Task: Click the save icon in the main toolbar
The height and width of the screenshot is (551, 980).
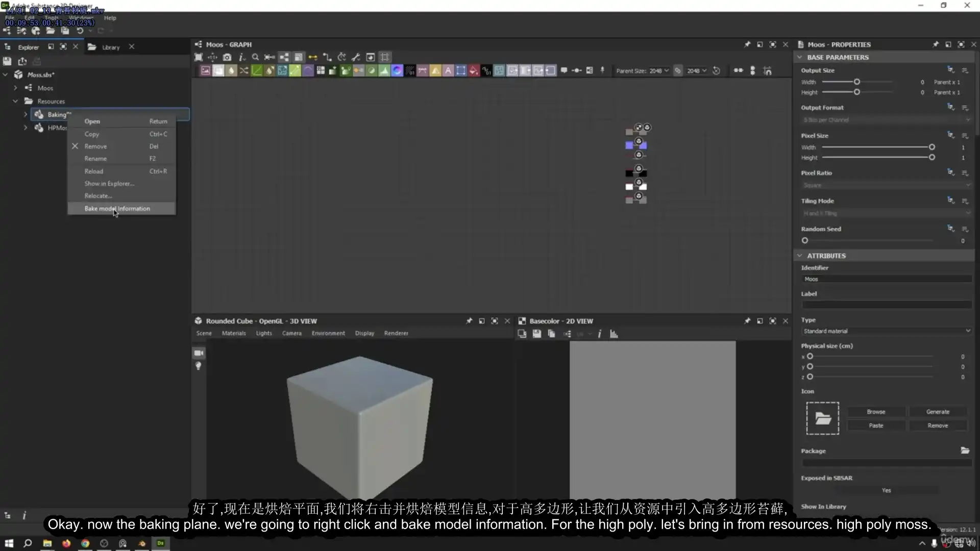Action: tap(65, 31)
